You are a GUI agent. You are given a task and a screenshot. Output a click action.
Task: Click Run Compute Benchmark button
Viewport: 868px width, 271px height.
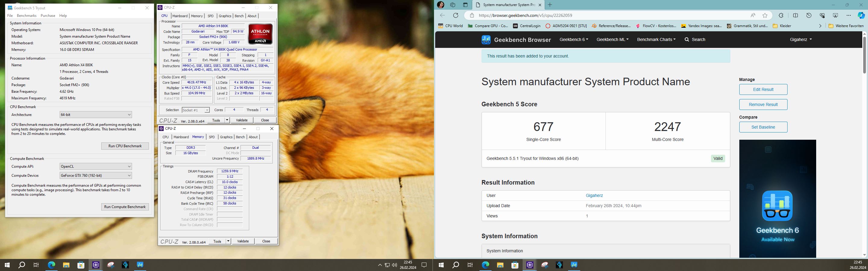[125, 207]
